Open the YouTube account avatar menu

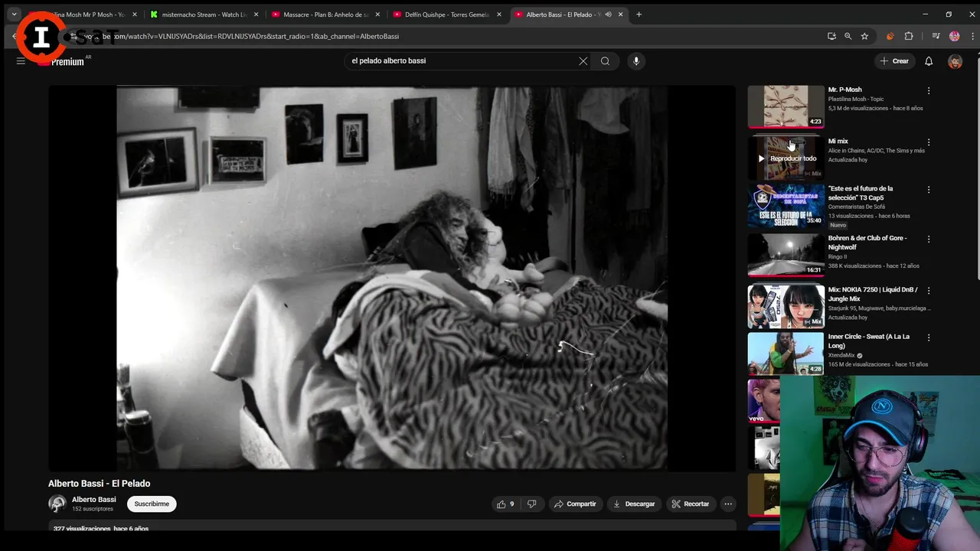pos(955,61)
